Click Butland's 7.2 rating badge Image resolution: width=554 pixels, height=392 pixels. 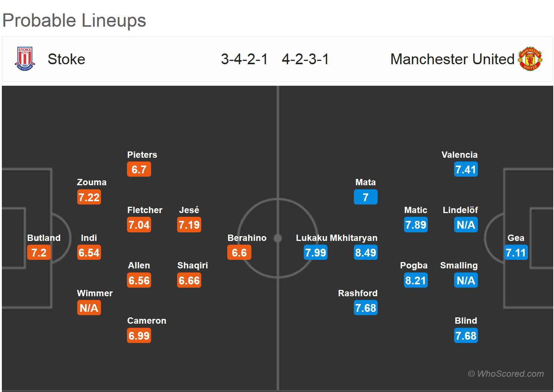coord(39,253)
